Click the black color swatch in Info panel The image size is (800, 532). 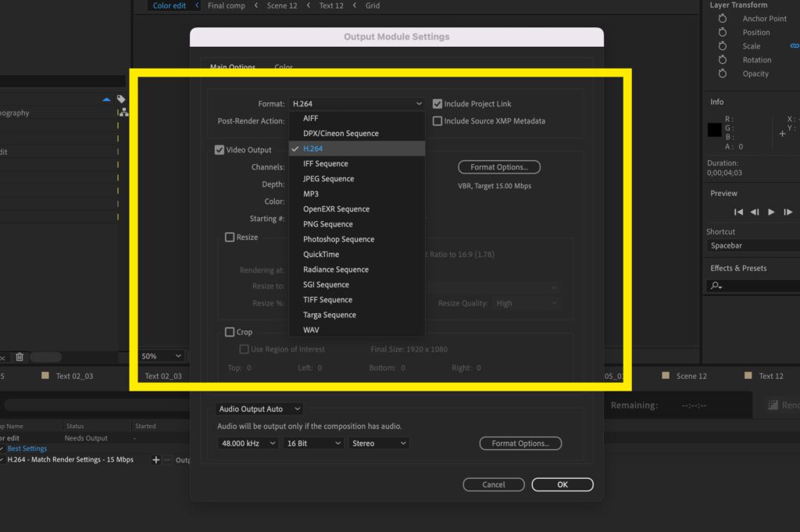click(x=714, y=130)
